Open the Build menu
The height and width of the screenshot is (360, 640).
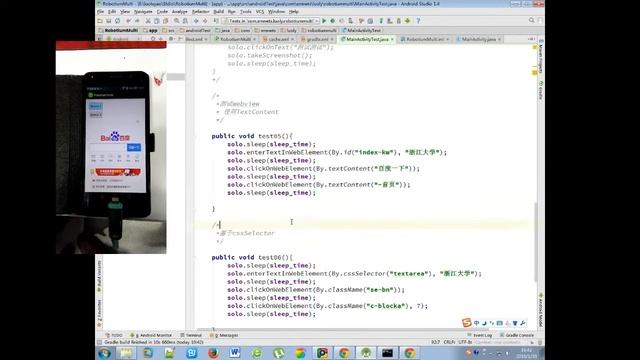218,12
